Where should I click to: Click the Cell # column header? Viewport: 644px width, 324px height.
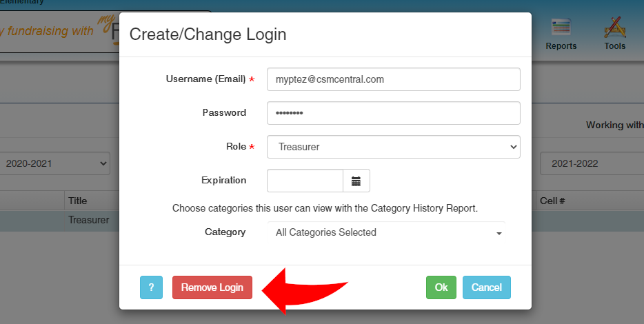552,201
